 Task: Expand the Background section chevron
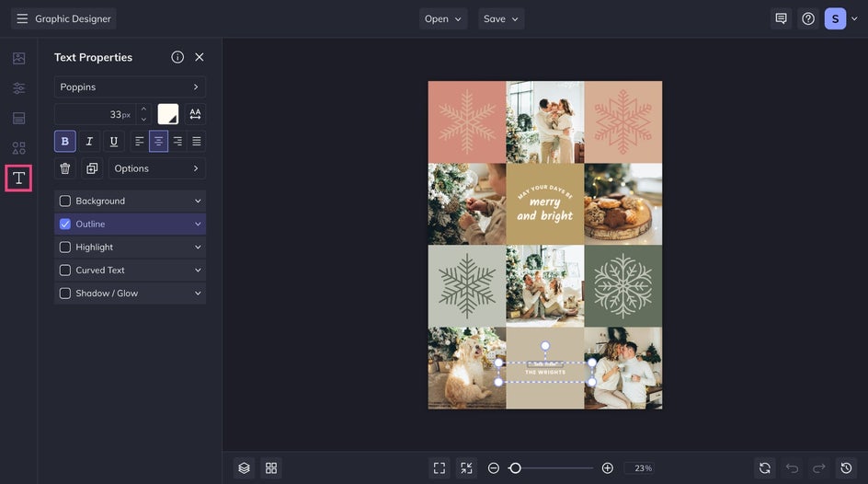(198, 201)
